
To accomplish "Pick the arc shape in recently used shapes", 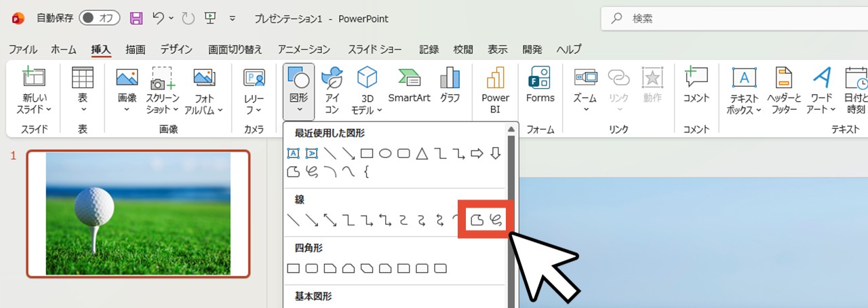I will pos(330,172).
